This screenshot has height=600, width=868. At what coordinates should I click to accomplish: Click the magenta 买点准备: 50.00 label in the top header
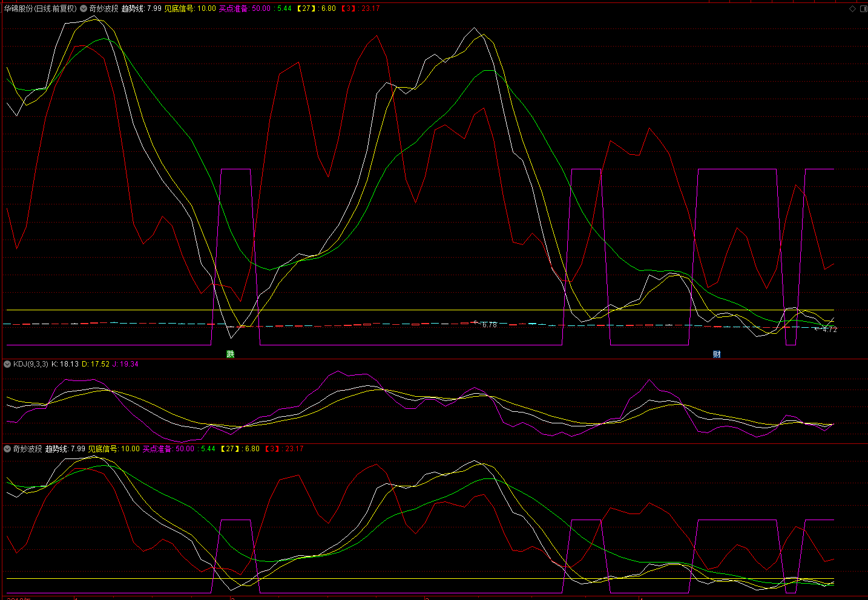click(x=245, y=8)
